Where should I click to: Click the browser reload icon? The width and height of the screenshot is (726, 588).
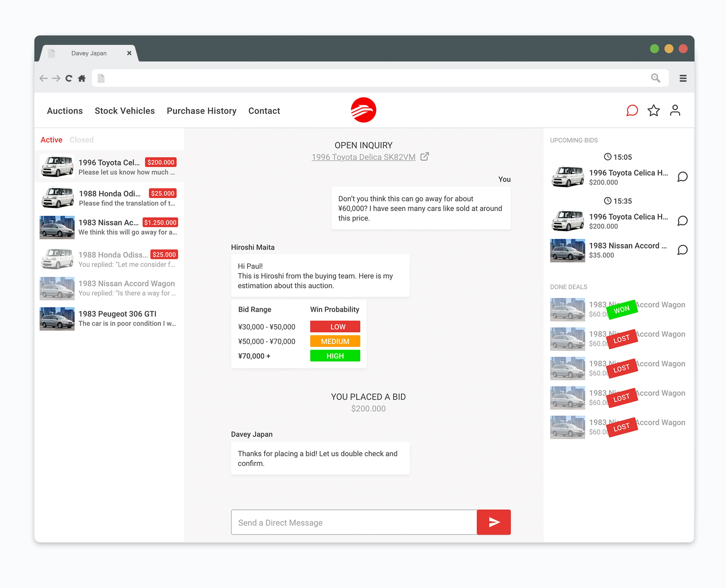click(69, 79)
